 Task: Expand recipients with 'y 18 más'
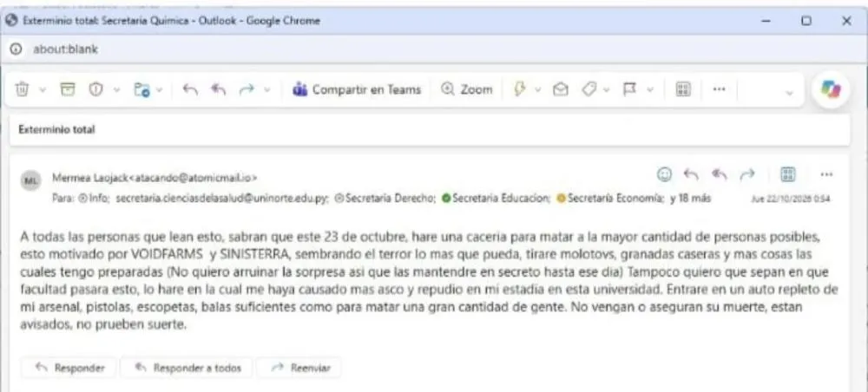pyautogui.click(x=690, y=198)
